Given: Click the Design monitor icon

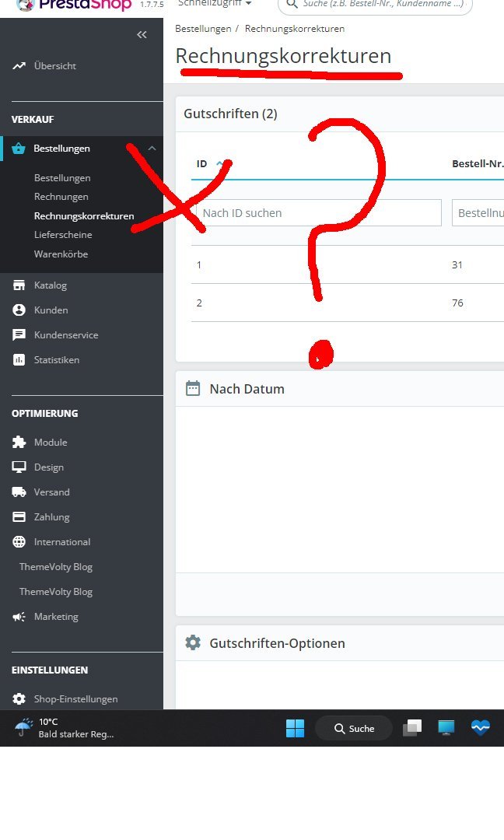Looking at the screenshot, I should coord(19,467).
